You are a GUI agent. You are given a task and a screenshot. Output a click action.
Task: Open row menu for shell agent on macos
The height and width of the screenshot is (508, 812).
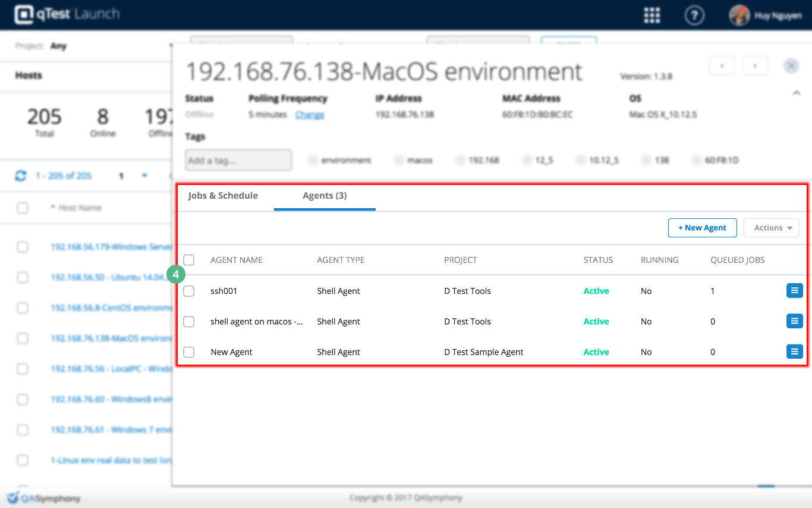(794, 321)
